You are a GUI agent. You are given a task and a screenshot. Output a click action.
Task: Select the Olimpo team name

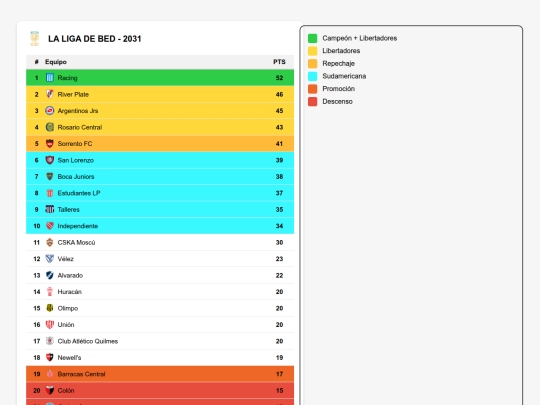tap(68, 308)
